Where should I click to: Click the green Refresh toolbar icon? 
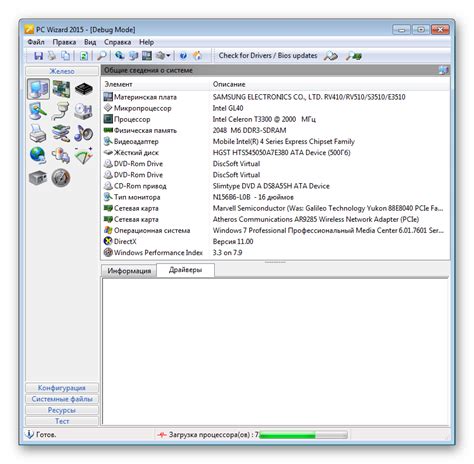(x=84, y=56)
